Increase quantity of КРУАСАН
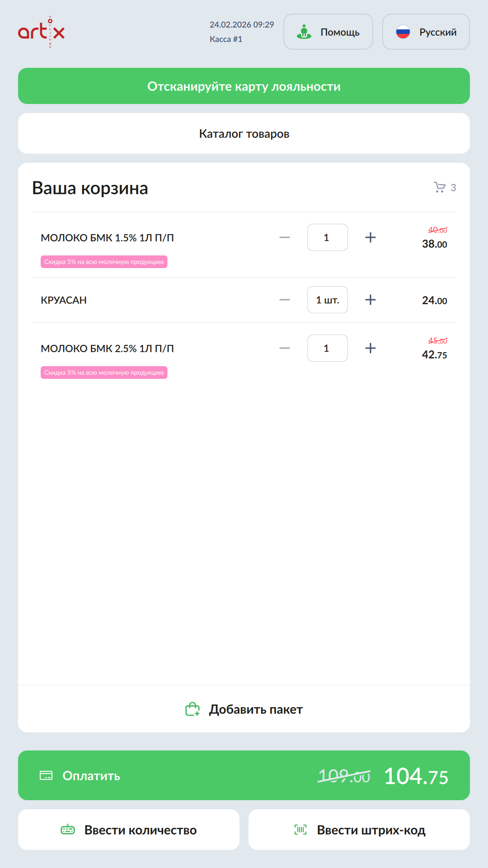Viewport: 488px width, 868px height. click(x=371, y=300)
